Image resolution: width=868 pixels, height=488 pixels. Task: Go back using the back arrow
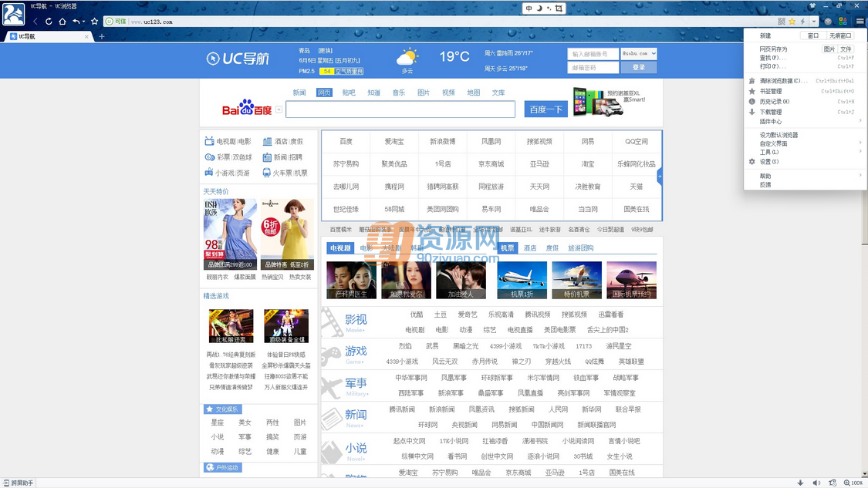coord(35,22)
